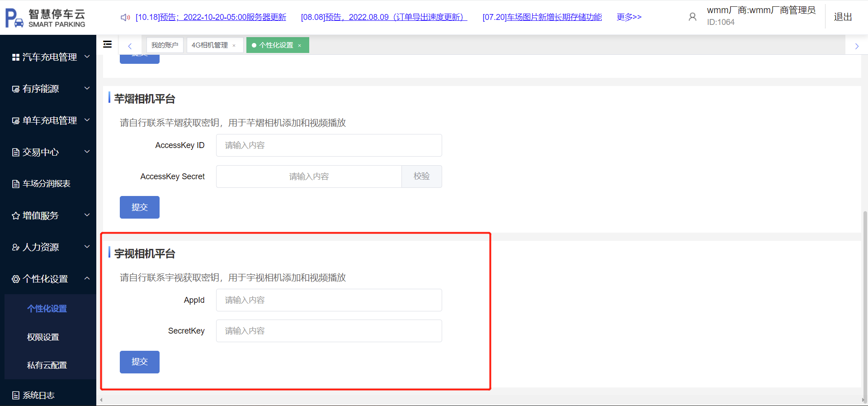Click the 车场分润报表 document icon
Viewport: 868px width, 406px height.
click(16, 184)
